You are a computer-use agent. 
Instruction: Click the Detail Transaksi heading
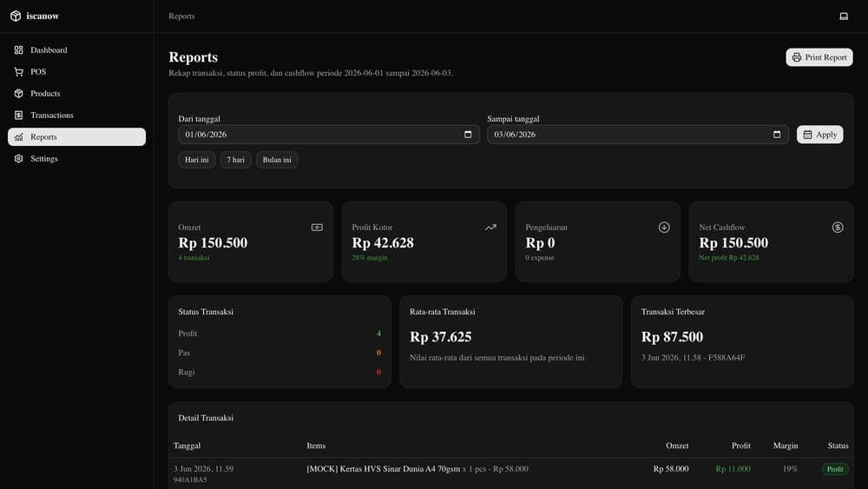pos(206,418)
